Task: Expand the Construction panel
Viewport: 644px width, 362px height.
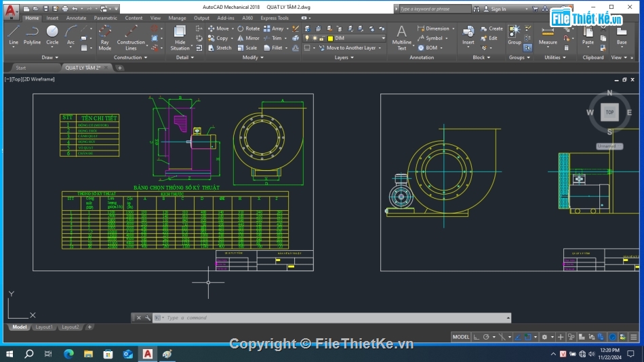Action: pyautogui.click(x=130, y=58)
